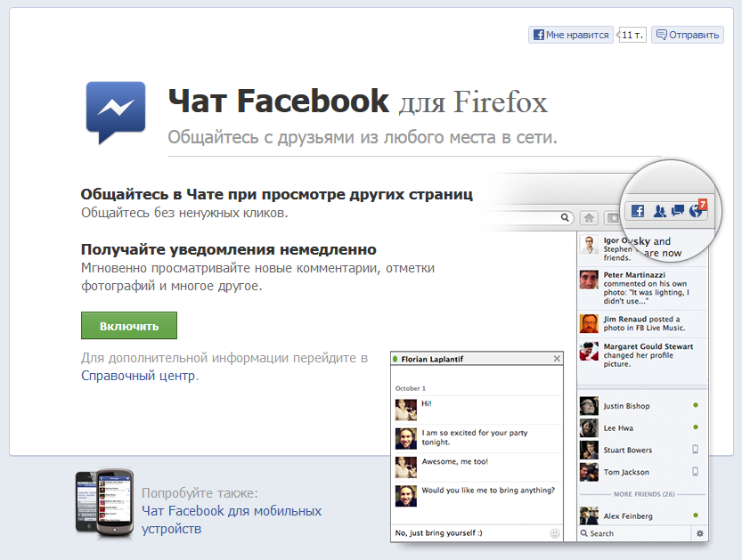Click Margaret Gould Stewart's avatar thumbnail
The image size is (742, 560).
click(589, 351)
